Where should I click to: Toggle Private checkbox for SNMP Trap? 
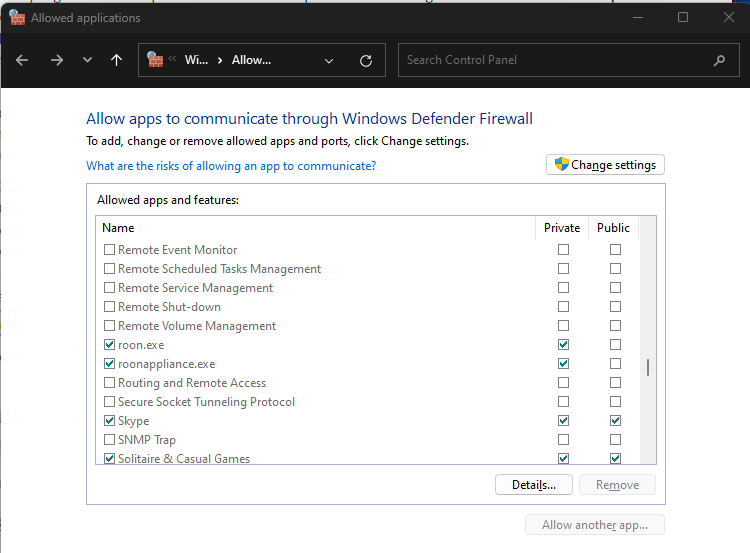point(563,440)
